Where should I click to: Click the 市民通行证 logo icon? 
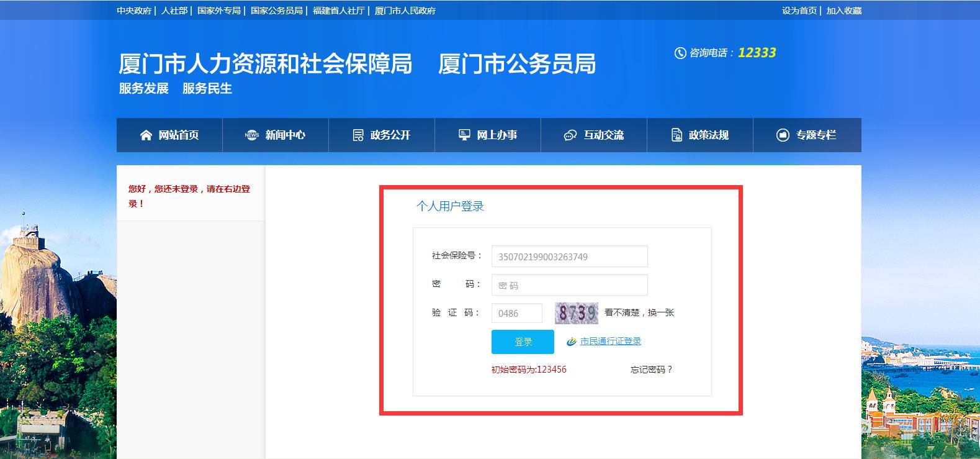point(572,342)
